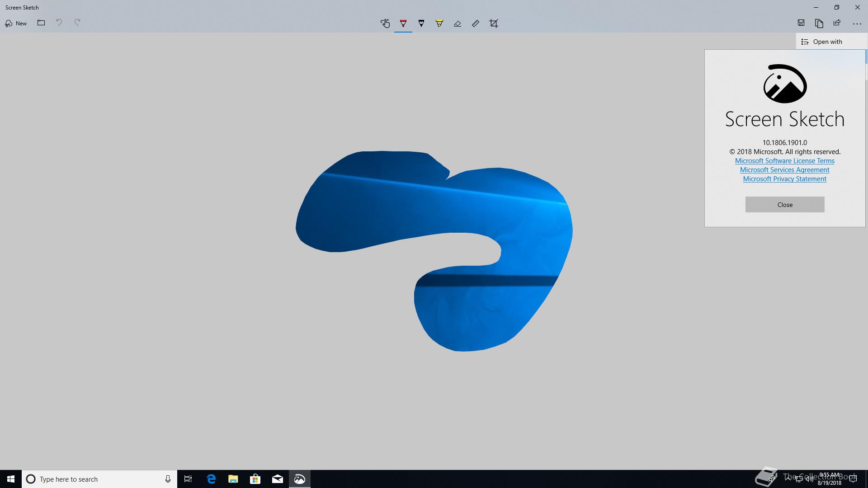Start a New snip
The image size is (868, 488).
tap(16, 23)
